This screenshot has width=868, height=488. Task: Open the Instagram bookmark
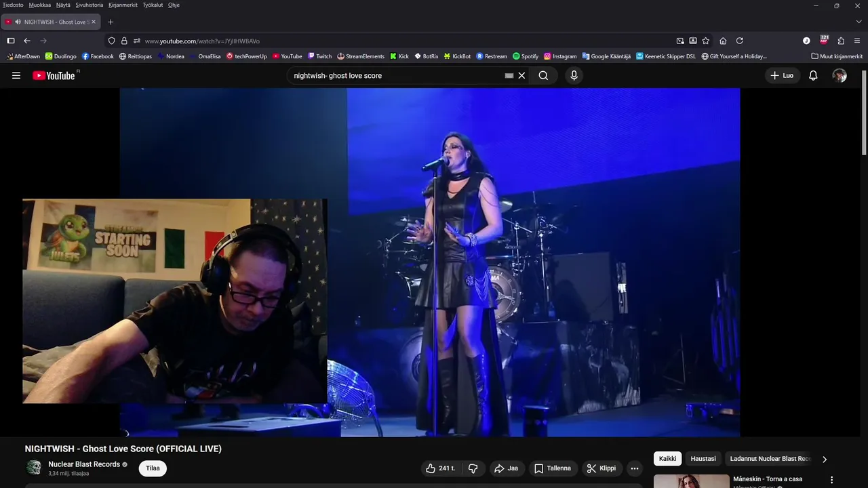point(560,56)
